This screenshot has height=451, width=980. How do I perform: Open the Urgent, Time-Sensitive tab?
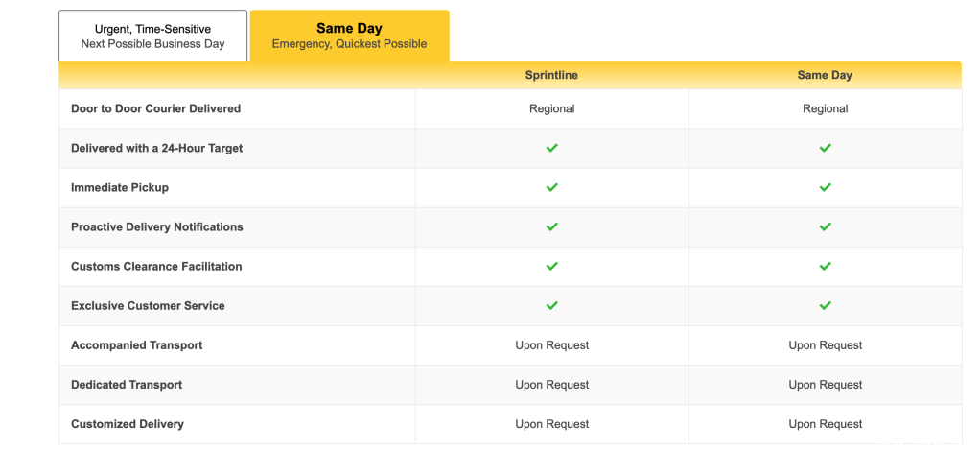pos(152,36)
